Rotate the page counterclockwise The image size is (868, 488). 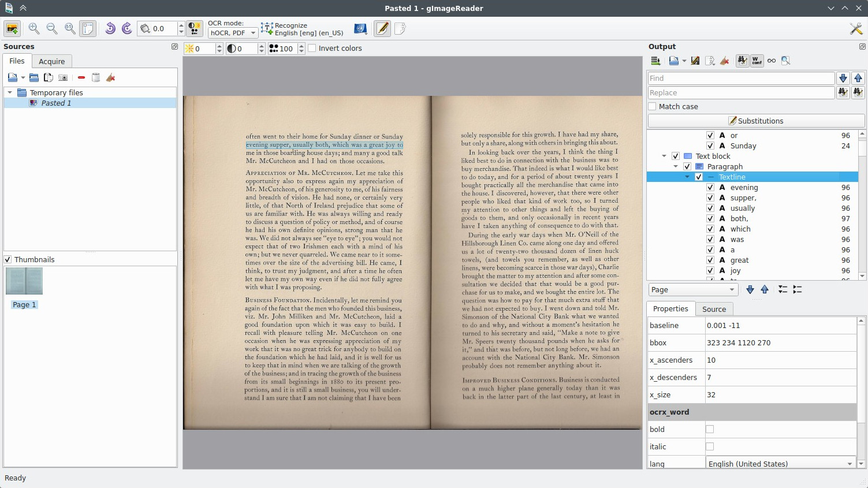pos(110,28)
